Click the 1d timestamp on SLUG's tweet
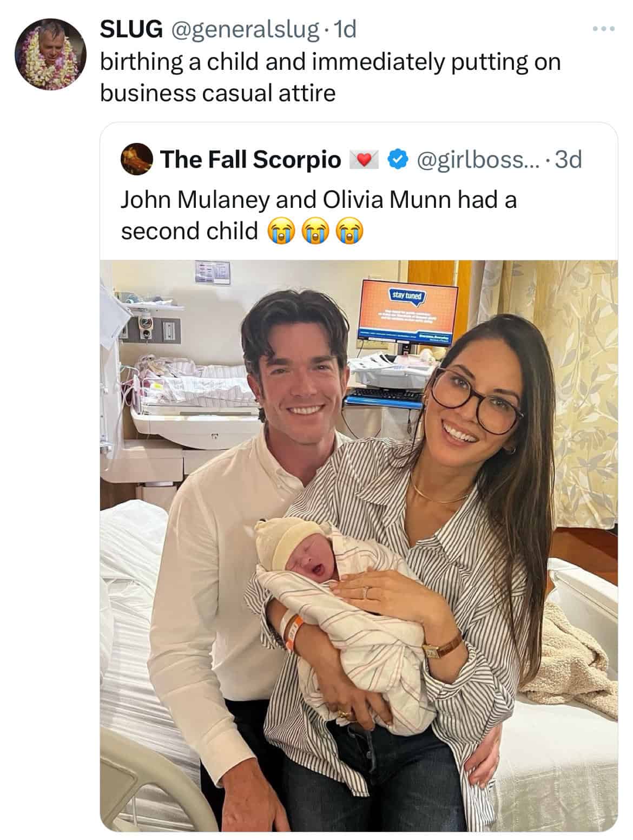 coord(345,30)
